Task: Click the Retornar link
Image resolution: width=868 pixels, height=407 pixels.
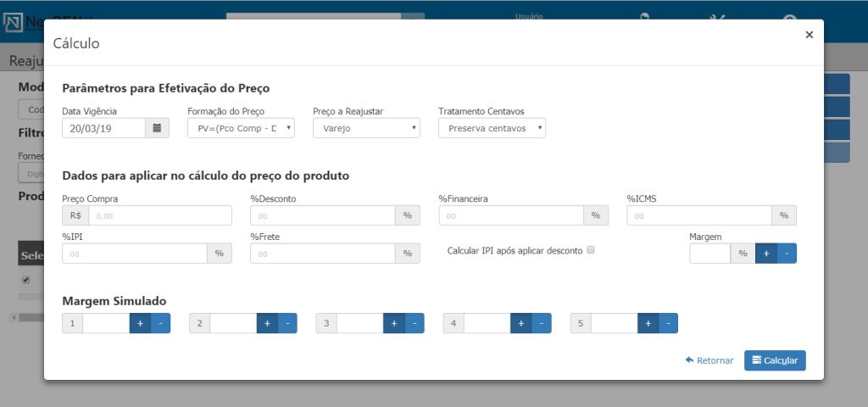Action: pyautogui.click(x=709, y=360)
